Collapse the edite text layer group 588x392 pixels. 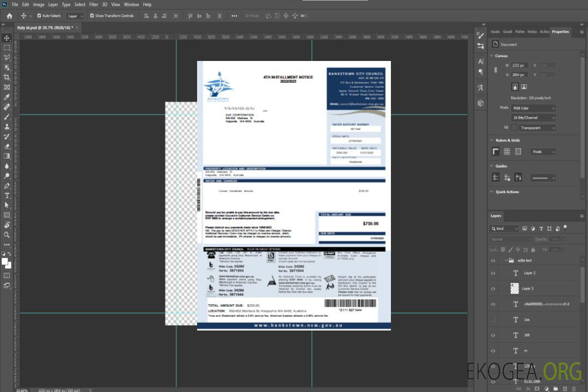(x=506, y=260)
